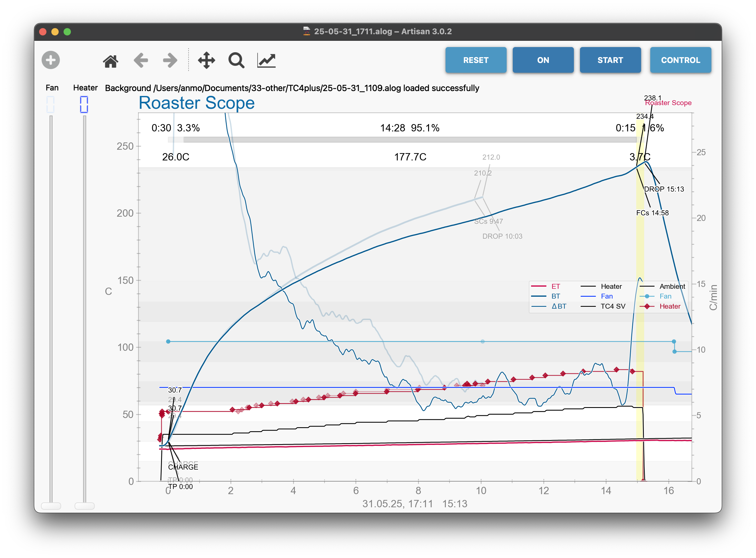Viewport: 756px width, 558px height.
Task: Select the Pan axes tool
Action: pyautogui.click(x=206, y=61)
